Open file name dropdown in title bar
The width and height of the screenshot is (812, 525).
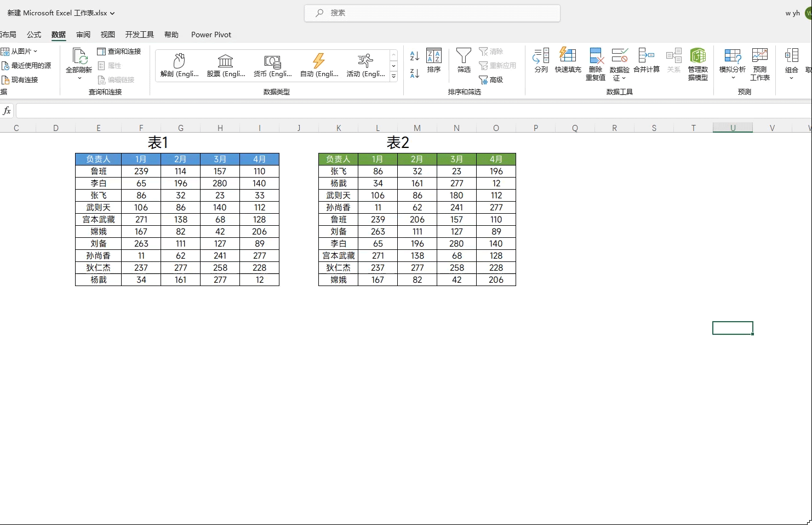coord(112,13)
